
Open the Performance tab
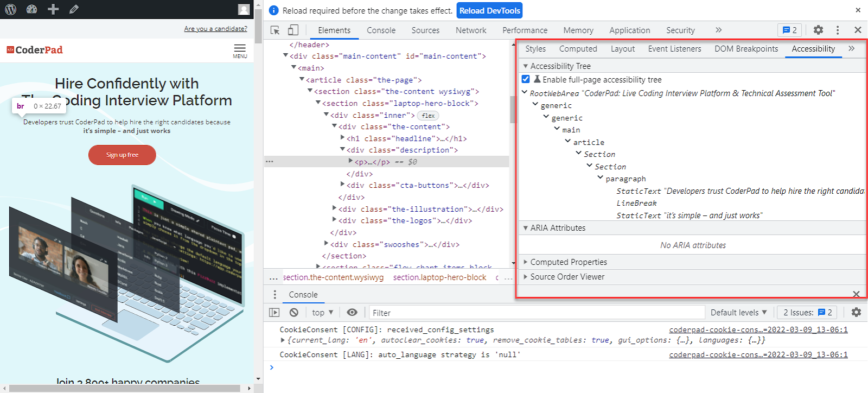click(525, 30)
